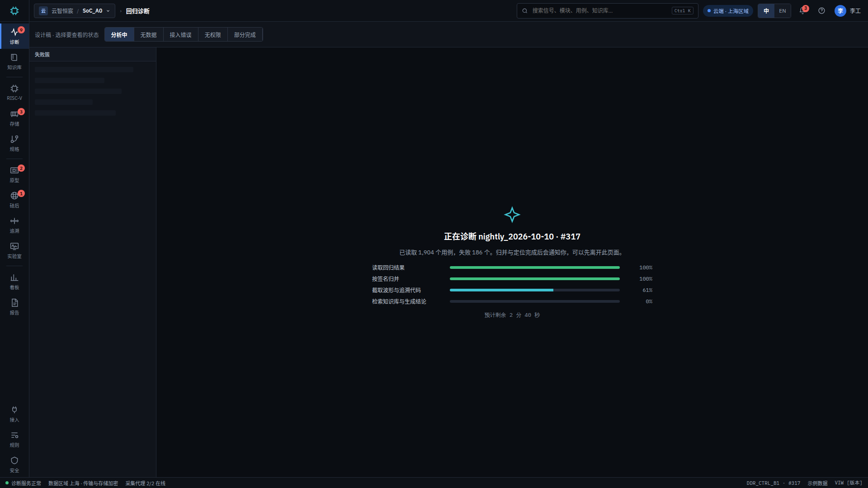Open the 追溯 sidebar section
The height and width of the screenshot is (488, 868).
14,225
